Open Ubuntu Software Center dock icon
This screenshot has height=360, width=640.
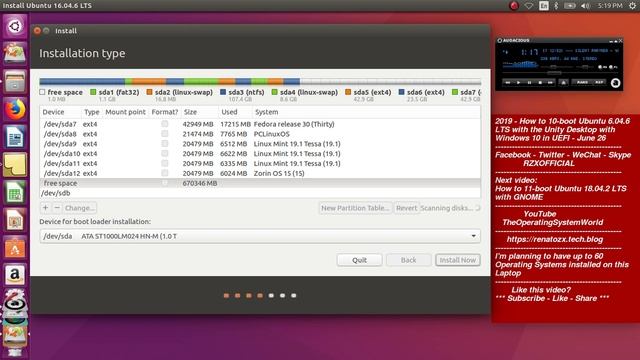click(15, 248)
